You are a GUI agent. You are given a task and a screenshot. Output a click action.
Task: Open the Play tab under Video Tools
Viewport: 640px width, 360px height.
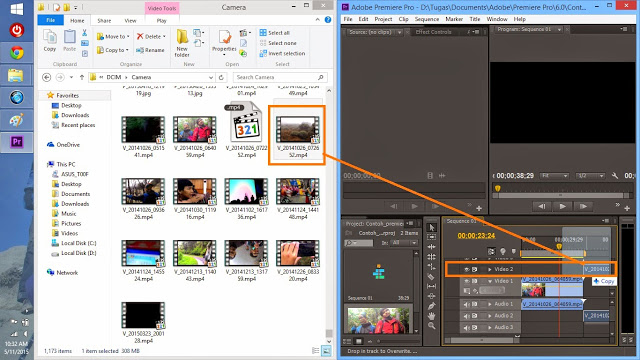coord(162,20)
